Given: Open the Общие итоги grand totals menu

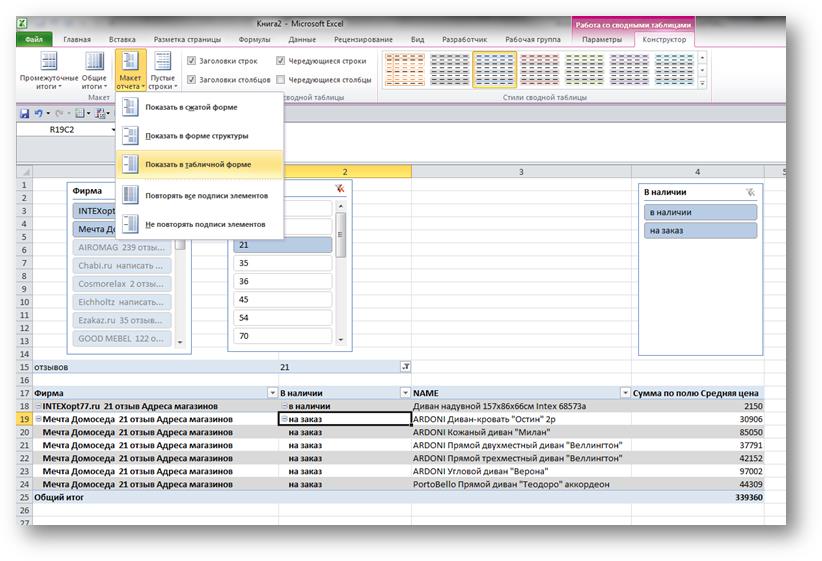Looking at the screenshot, I should 94,71.
